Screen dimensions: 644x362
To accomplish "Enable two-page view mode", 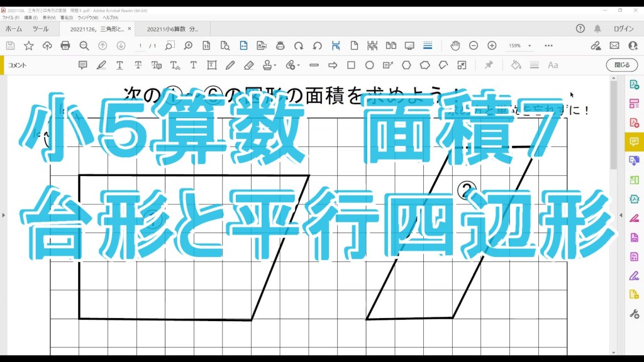I will point(391,46).
